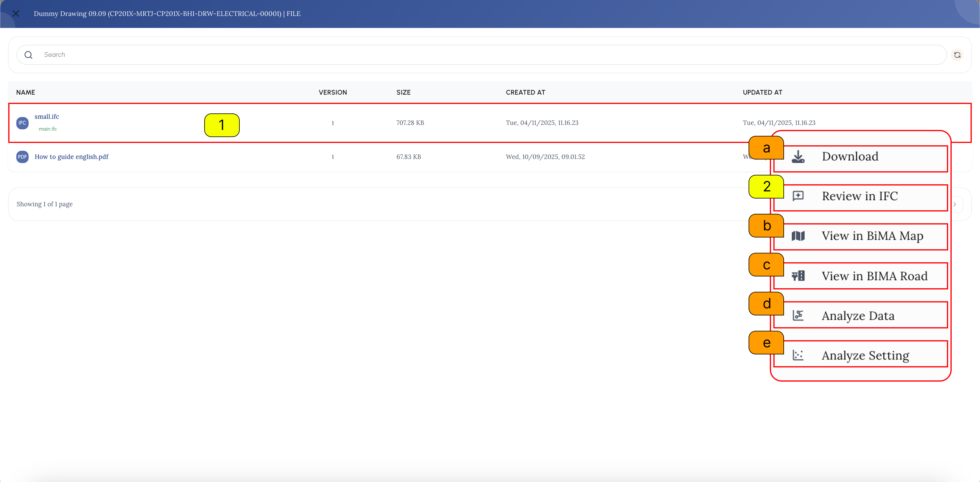This screenshot has height=482, width=980.
Task: Focus the Search input field
Action: (481, 55)
